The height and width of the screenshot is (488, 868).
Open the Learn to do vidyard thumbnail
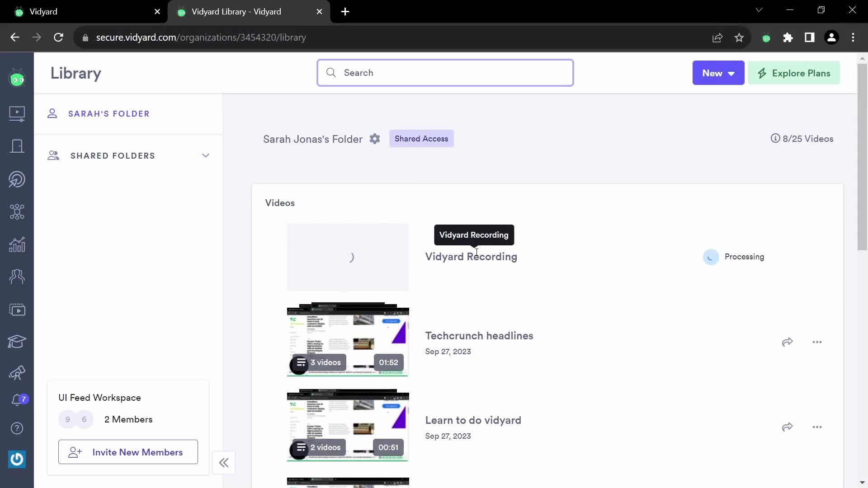pos(348,427)
